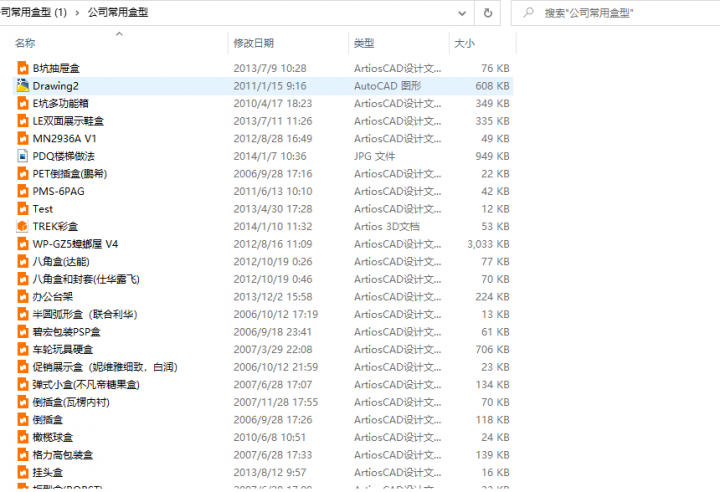The image size is (720, 492).
Task: Click the 办公台架 file icon
Action: (x=22, y=297)
